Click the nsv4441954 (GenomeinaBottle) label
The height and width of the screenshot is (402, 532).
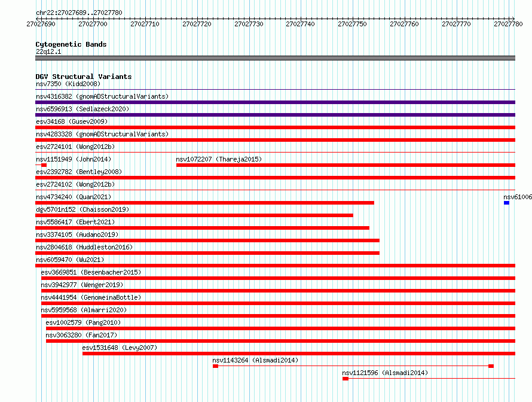coord(91,297)
